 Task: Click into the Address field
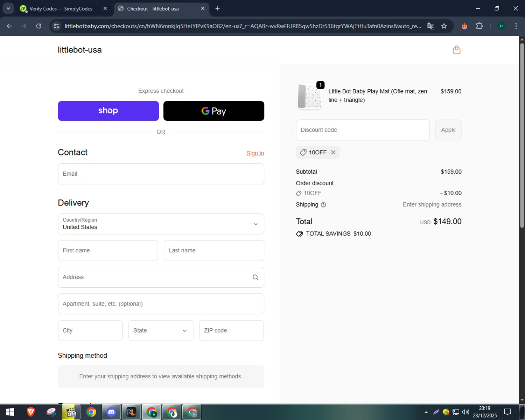tap(161, 277)
